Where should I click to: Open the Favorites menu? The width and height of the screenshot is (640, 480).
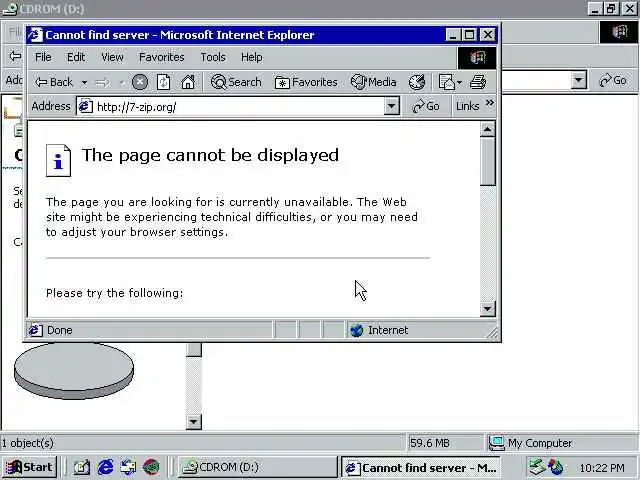[162, 57]
